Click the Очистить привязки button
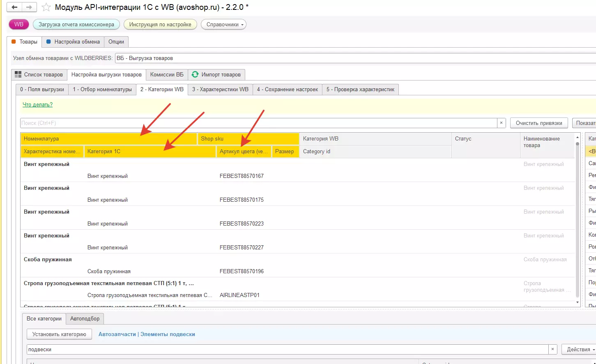This screenshot has height=364, width=596. pos(539,123)
